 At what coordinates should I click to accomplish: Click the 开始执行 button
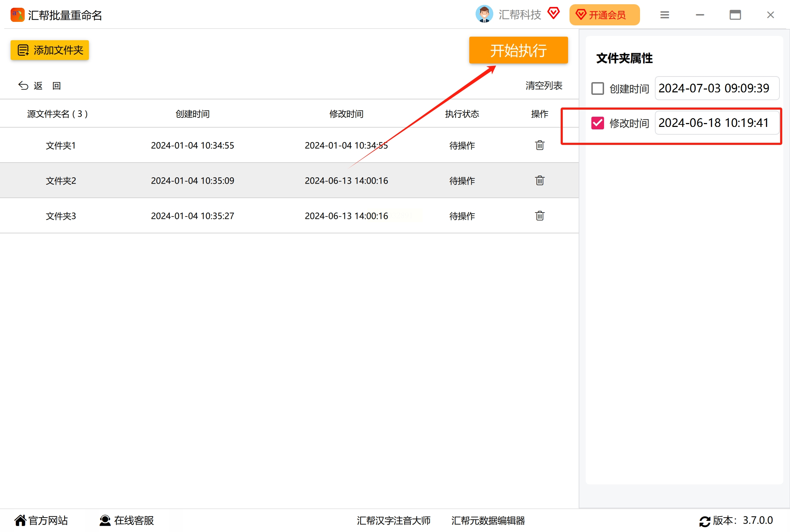tap(518, 50)
